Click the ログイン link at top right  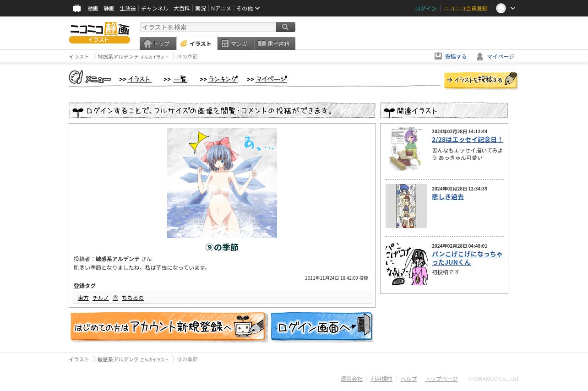point(426,8)
